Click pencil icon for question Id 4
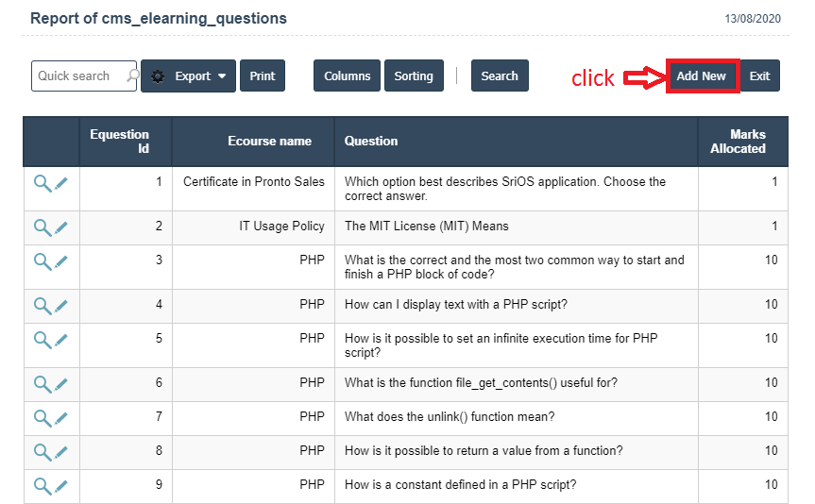The height and width of the screenshot is (504, 815). point(61,306)
